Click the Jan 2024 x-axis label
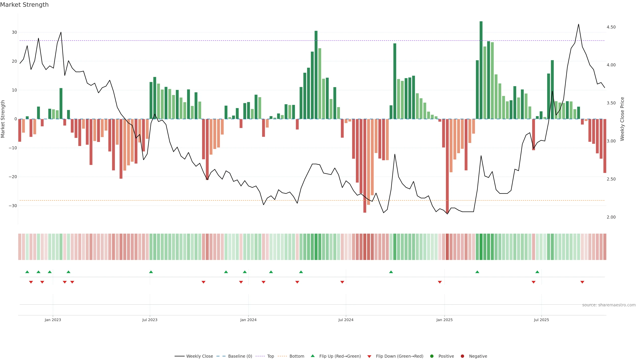This screenshot has height=362, width=644. pos(248,320)
